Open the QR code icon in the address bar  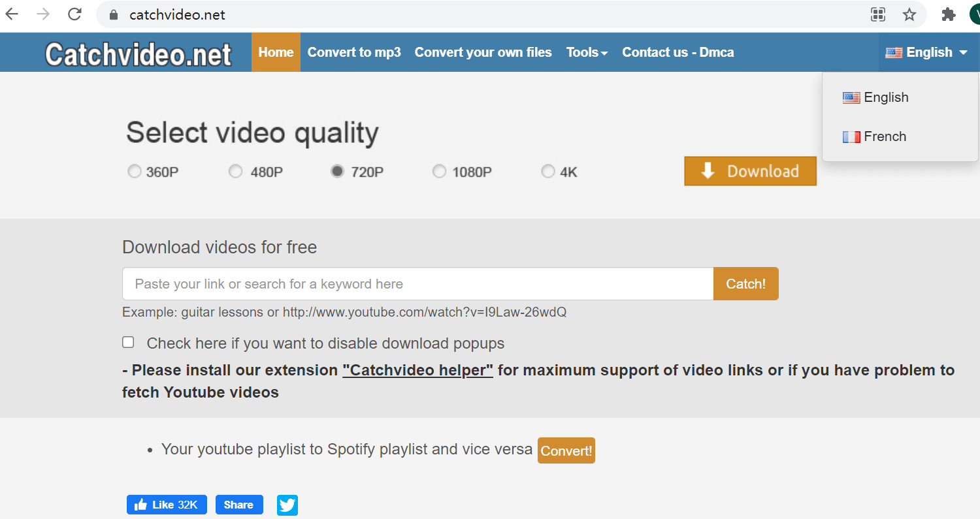tap(878, 14)
